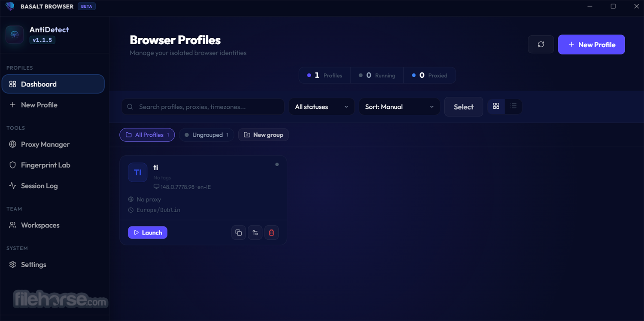The height and width of the screenshot is (321, 644).
Task: Click the Basalt Browser logo in the title bar
Action: click(x=10, y=6)
